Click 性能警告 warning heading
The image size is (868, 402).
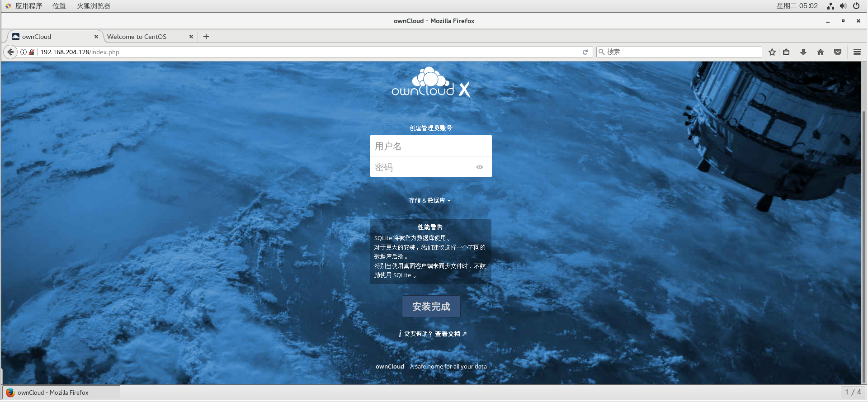point(430,227)
